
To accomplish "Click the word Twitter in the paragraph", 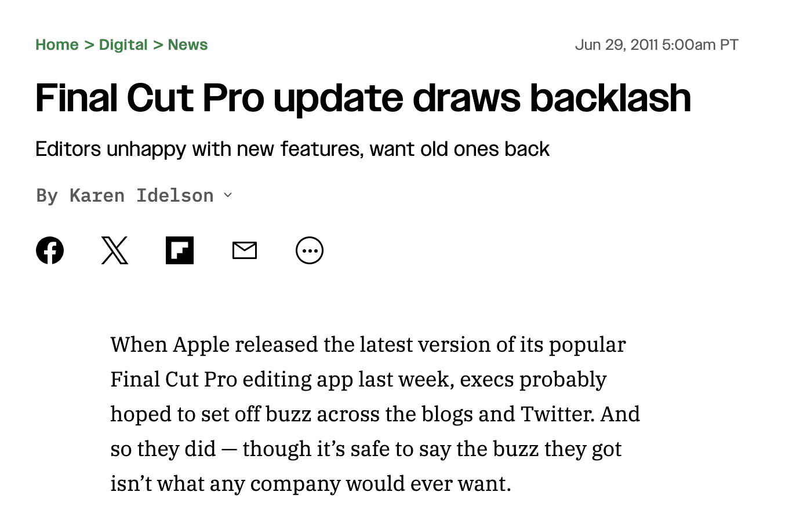I will 557,414.
